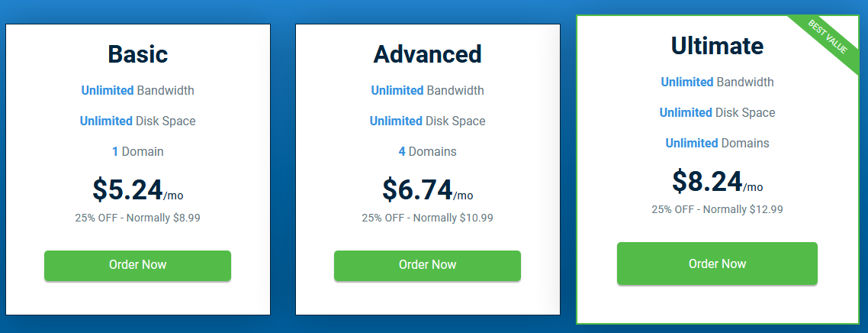
Task: Click the $8.24 price
Action: (x=708, y=181)
